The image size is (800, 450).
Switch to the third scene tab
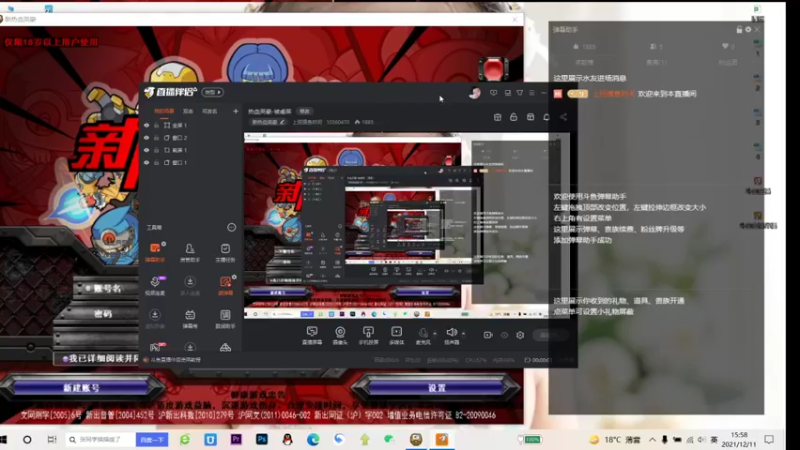[210, 111]
